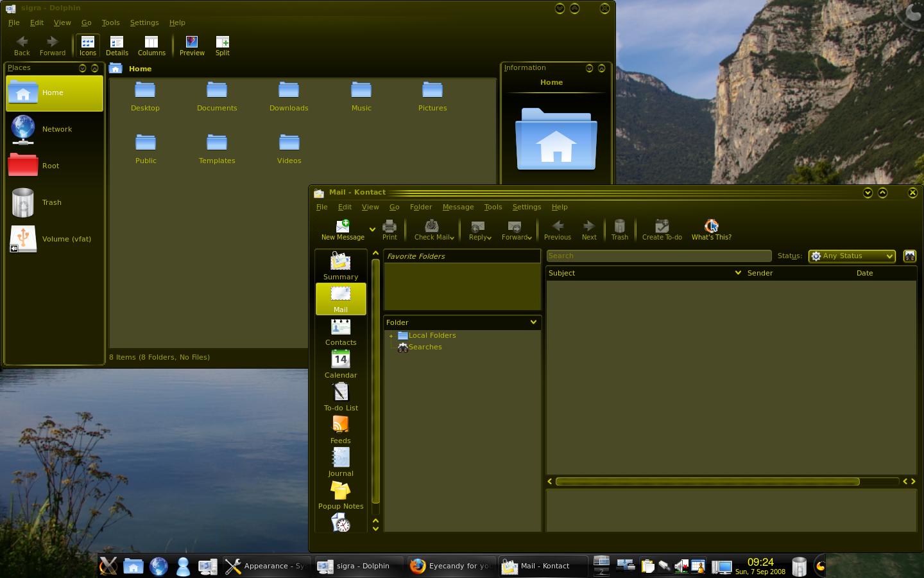Click Reply in Kontact toolbar
The image size is (924, 578).
pos(479,230)
